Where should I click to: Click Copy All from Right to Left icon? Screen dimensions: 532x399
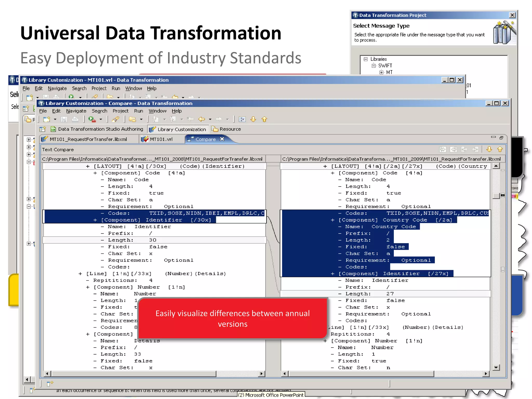click(x=454, y=149)
